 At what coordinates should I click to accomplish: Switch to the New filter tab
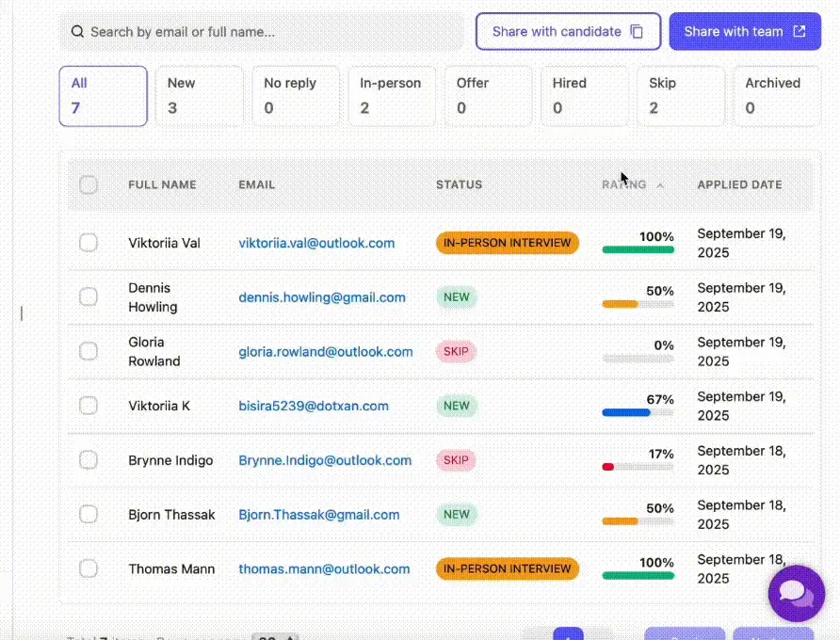click(199, 95)
